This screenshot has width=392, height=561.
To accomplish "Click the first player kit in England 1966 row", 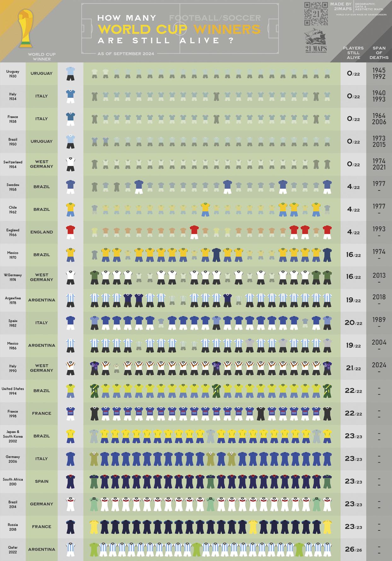I will pos(94,232).
